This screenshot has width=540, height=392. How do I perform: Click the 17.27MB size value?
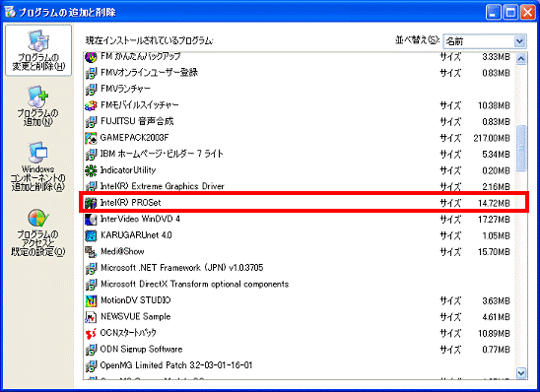point(494,220)
